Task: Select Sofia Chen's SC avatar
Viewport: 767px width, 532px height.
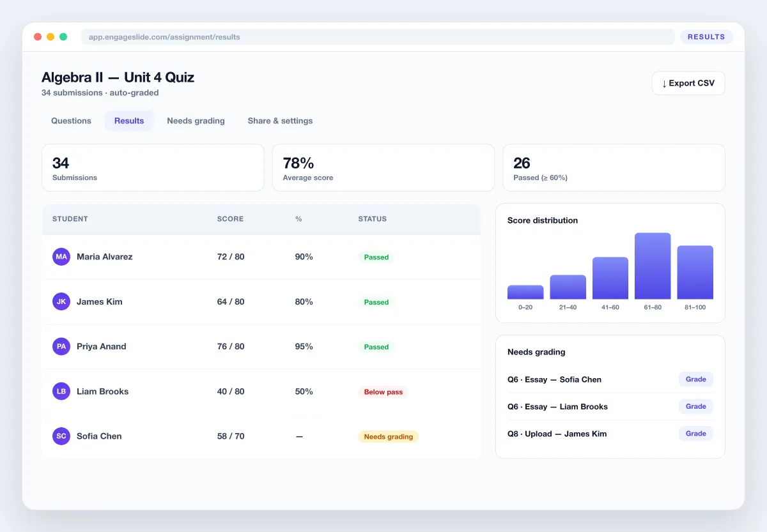Action: coord(61,436)
